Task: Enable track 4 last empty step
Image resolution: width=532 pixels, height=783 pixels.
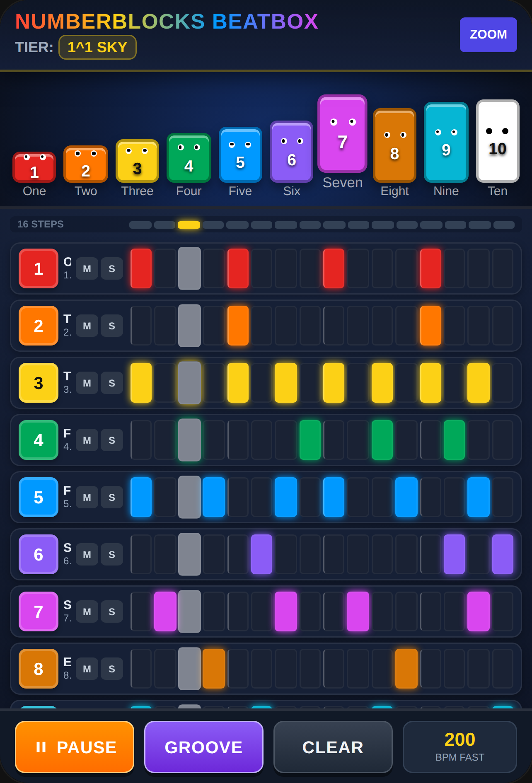Action: (503, 440)
